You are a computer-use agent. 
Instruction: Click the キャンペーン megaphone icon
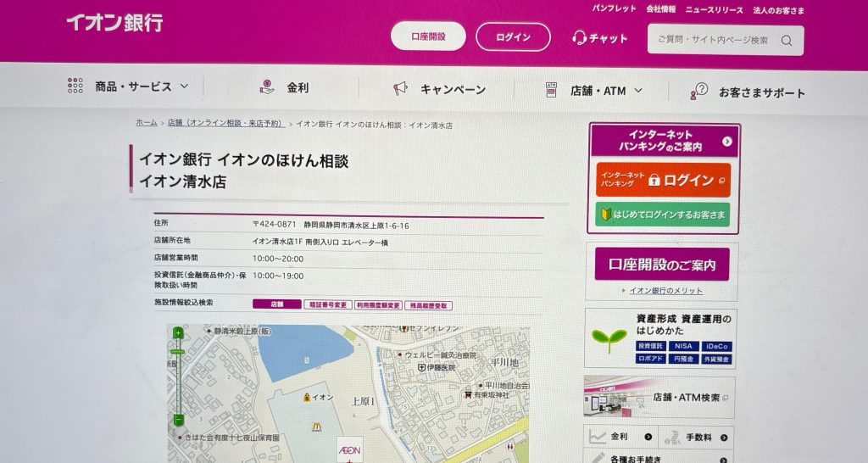pos(400,88)
